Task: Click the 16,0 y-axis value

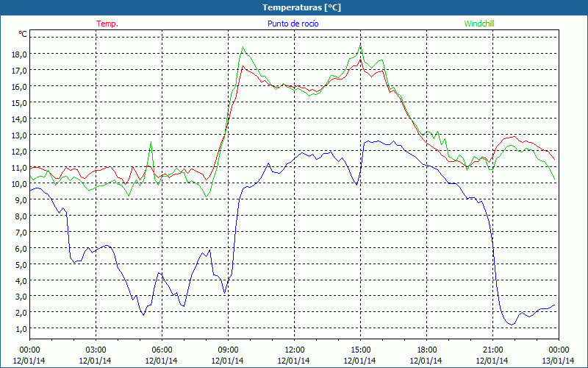Action: click(20, 87)
